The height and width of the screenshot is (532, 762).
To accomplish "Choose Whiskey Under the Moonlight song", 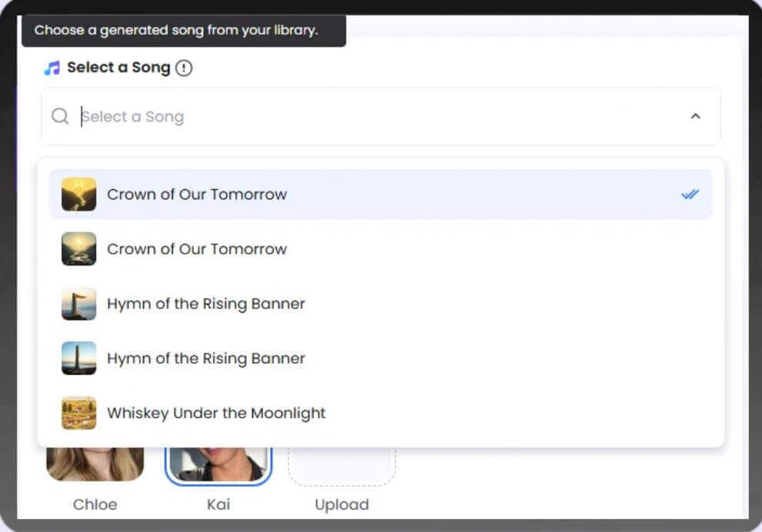I will pyautogui.click(x=216, y=413).
